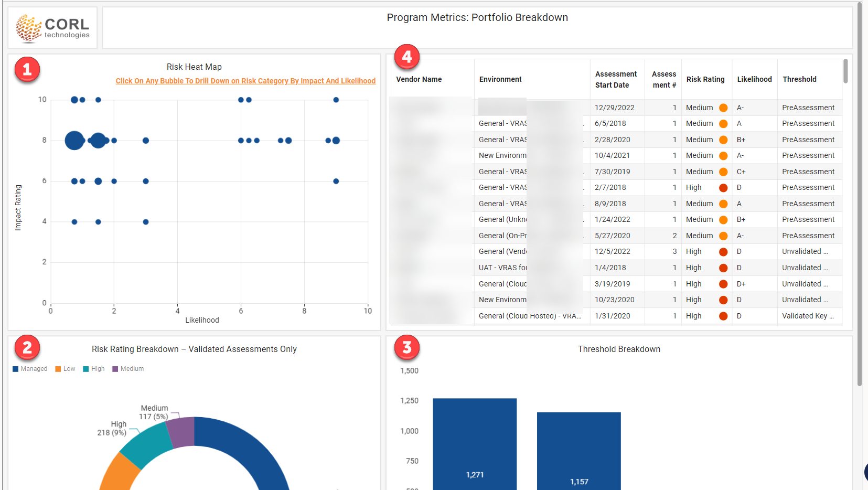
Task: Select the bubble at likelihood 3, impact 6
Action: coord(146,181)
